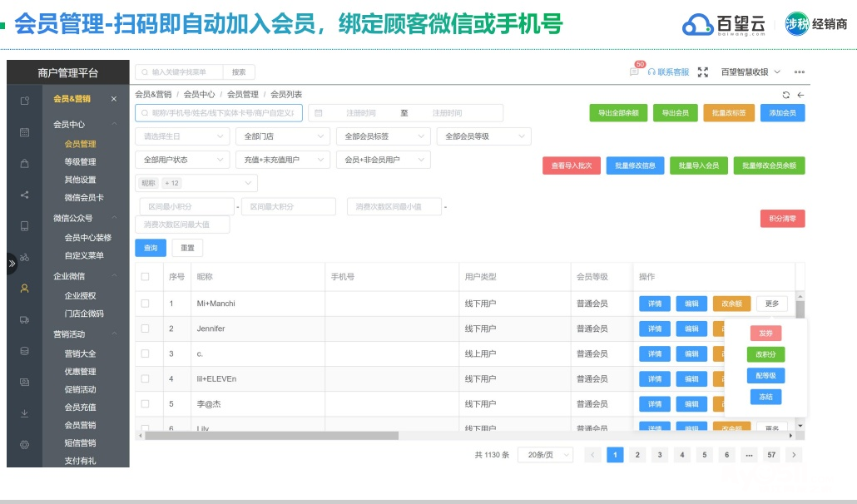Open the 20条/页 page size dropdown
857x504 pixels.
(545, 455)
